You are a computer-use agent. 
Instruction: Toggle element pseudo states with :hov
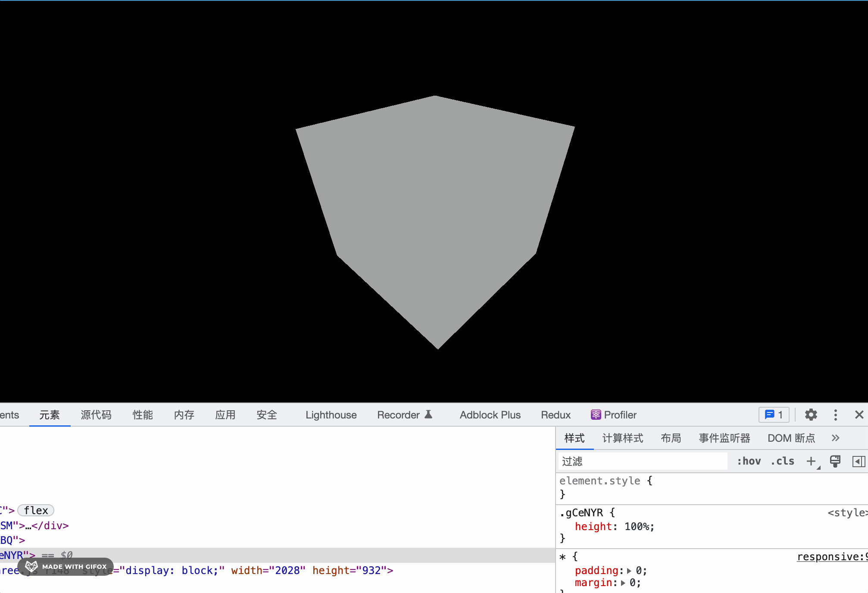(x=749, y=461)
